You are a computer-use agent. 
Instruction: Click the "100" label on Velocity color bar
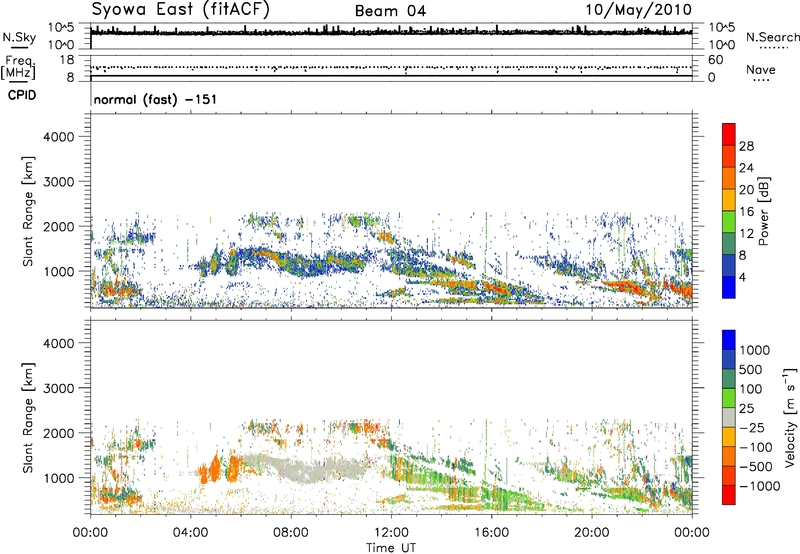tap(750, 389)
